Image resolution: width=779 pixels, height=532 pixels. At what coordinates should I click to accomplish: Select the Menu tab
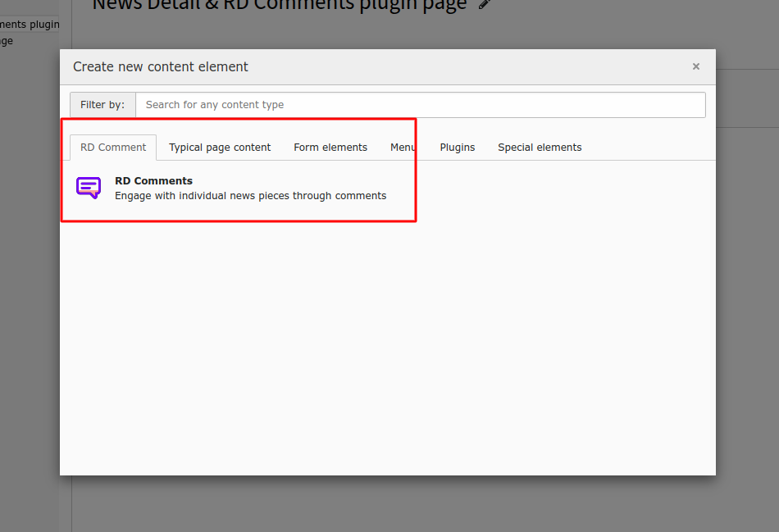(x=403, y=147)
